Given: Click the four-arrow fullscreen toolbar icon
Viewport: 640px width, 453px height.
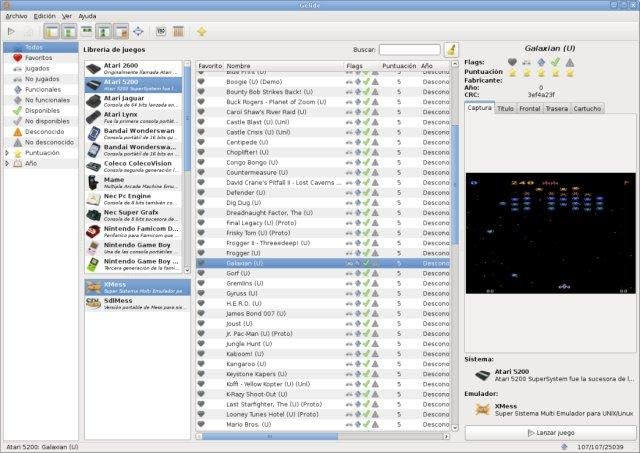Looking at the screenshot, I should (x=138, y=31).
